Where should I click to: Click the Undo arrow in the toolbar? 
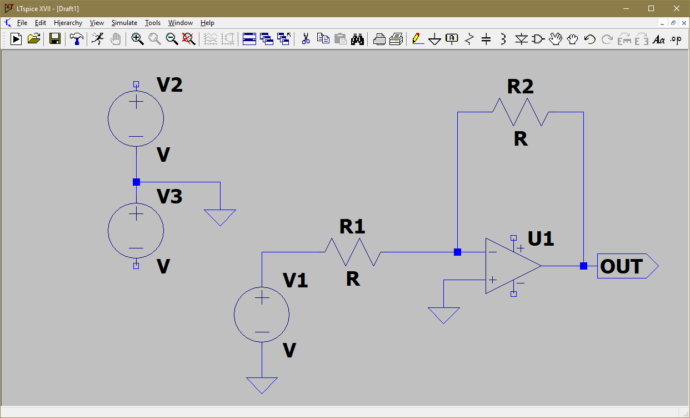pyautogui.click(x=590, y=39)
